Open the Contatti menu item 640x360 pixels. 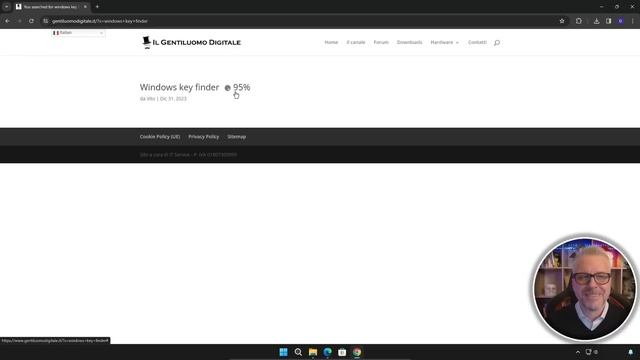point(477,42)
